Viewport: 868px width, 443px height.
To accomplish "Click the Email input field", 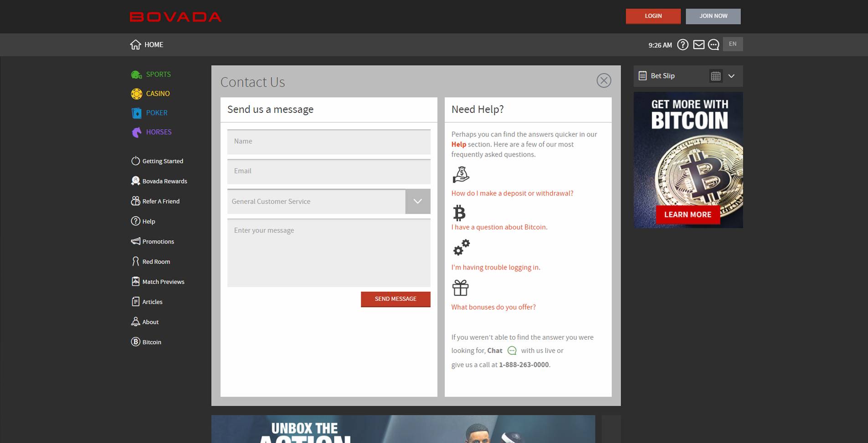I will 329,171.
